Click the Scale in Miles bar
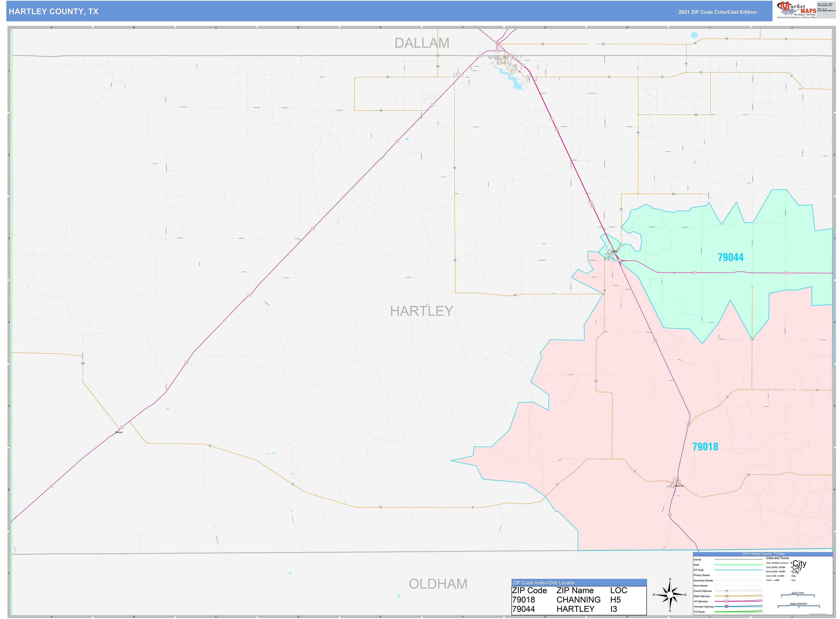Image resolution: width=840 pixels, height=619 pixels. [798, 595]
